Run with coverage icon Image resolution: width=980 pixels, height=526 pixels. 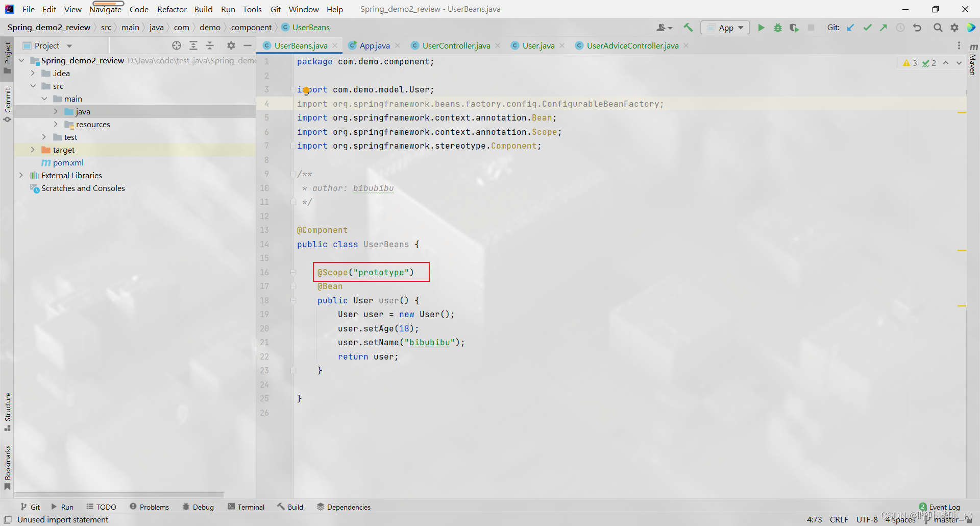[794, 28]
